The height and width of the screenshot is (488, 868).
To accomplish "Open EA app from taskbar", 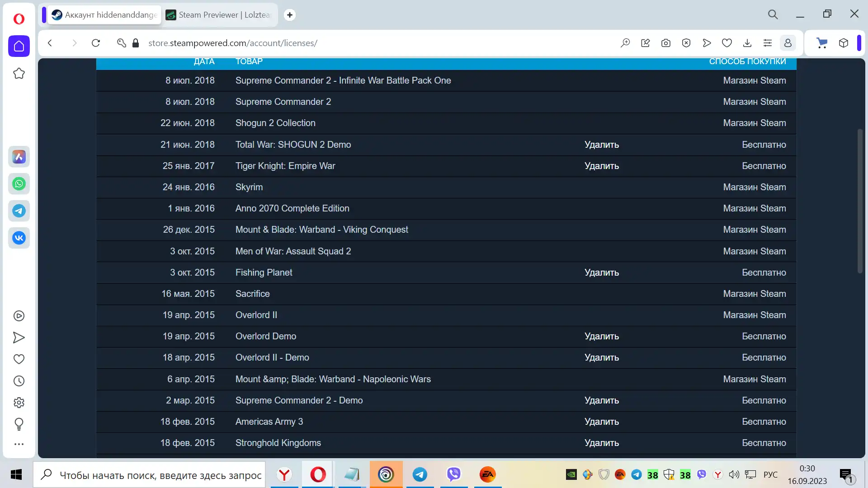I will [x=488, y=474].
